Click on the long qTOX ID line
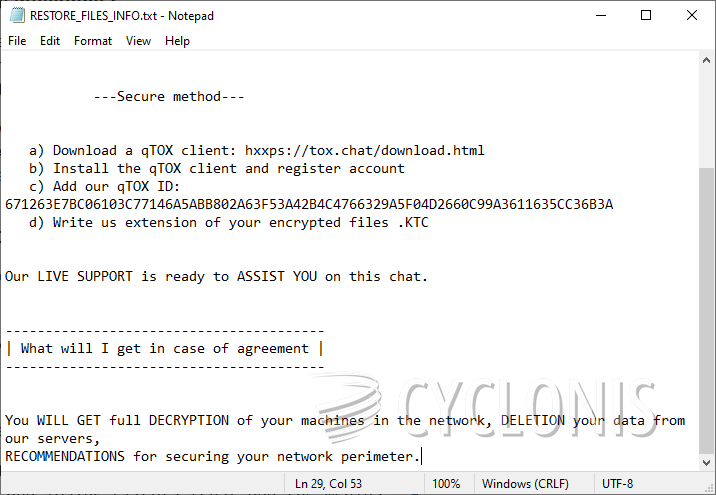 coord(309,204)
